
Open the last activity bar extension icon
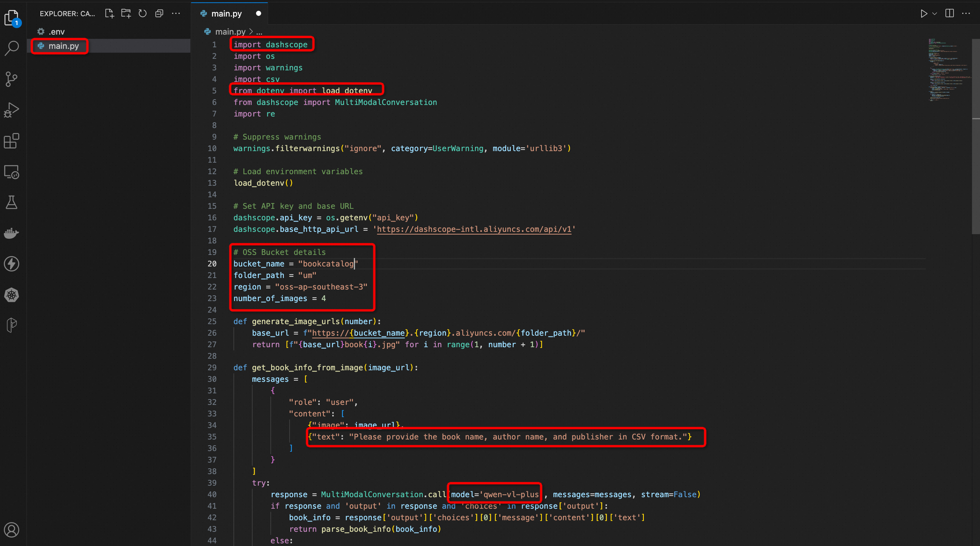pyautogui.click(x=12, y=325)
